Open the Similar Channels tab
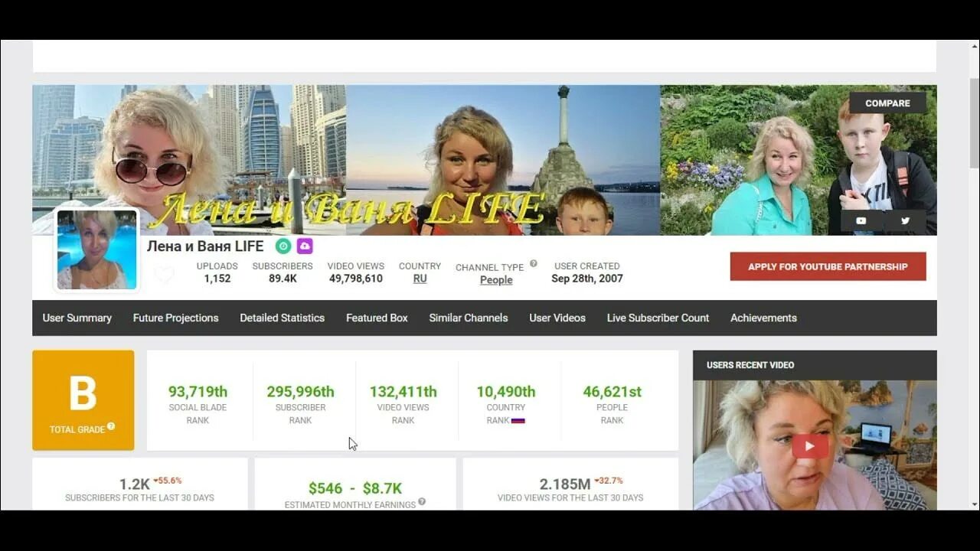Viewport: 980px width, 551px height. [x=469, y=318]
